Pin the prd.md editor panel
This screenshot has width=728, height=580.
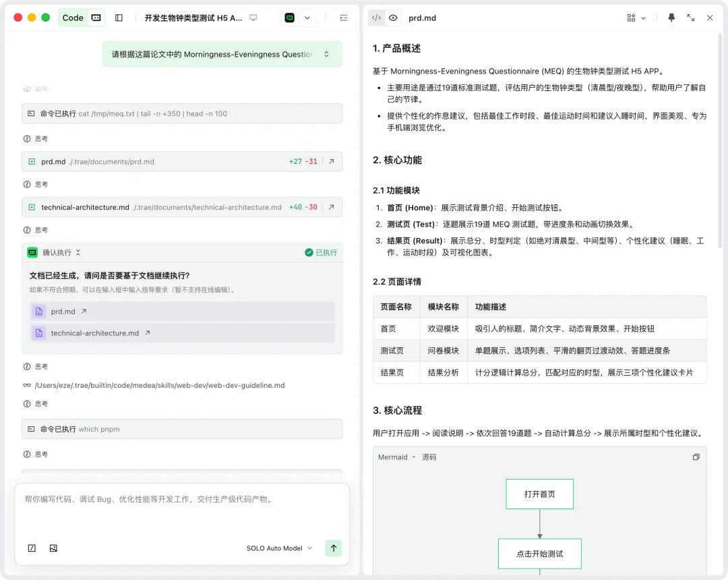[x=671, y=18]
